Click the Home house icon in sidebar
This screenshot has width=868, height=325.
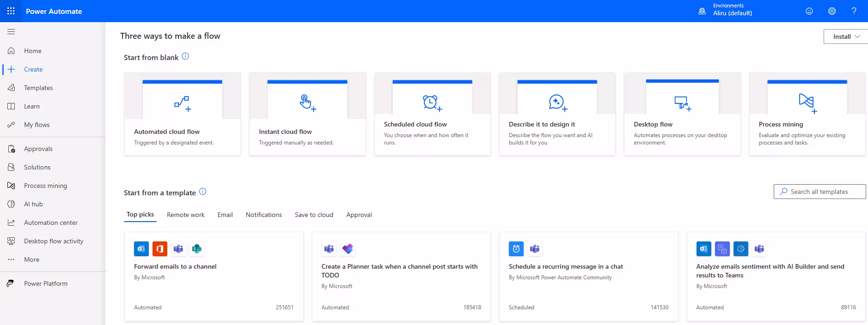[x=12, y=51]
